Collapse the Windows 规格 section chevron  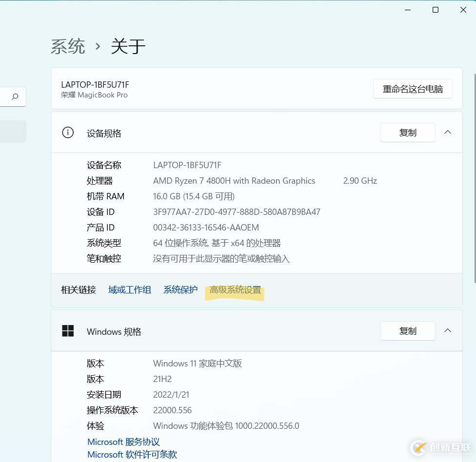click(447, 330)
